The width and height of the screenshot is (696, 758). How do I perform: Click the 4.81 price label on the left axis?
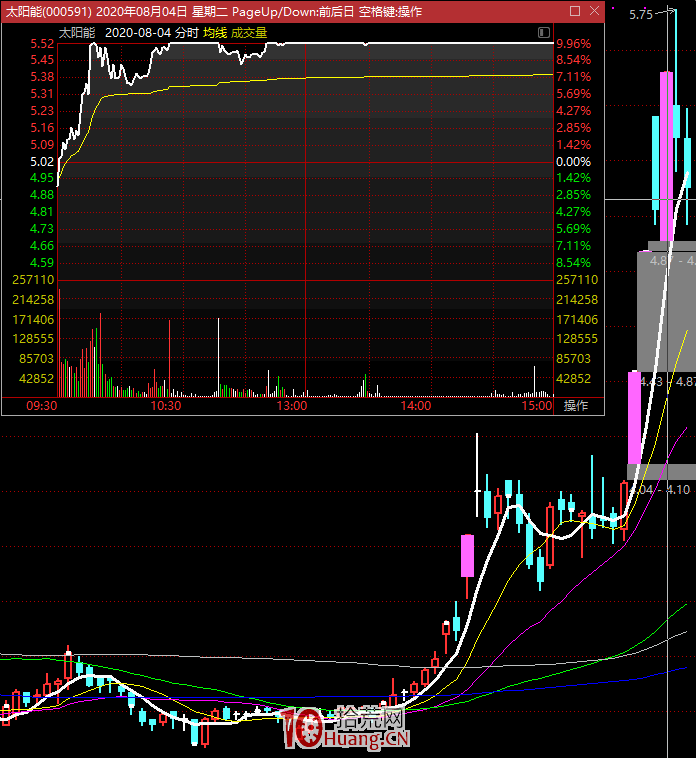[x=42, y=212]
